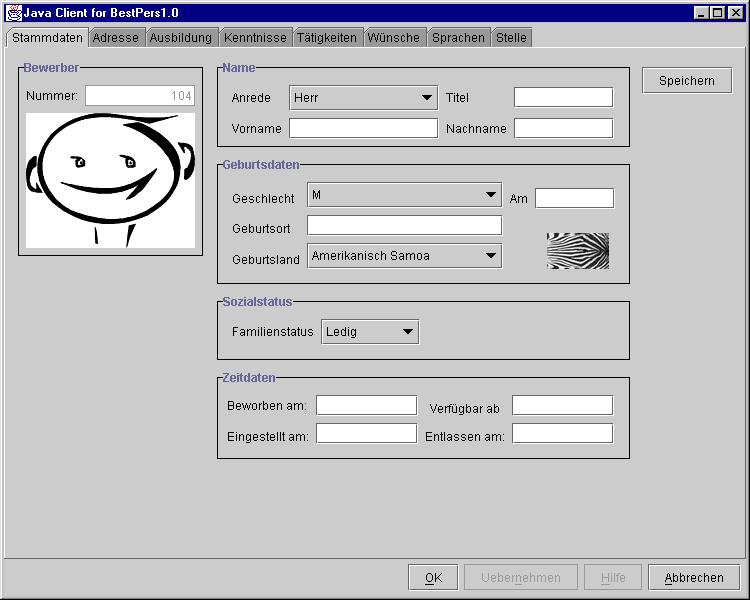Screen dimensions: 750x600
Task: Open the Geburtsland dropdown list
Action: [x=404, y=256]
